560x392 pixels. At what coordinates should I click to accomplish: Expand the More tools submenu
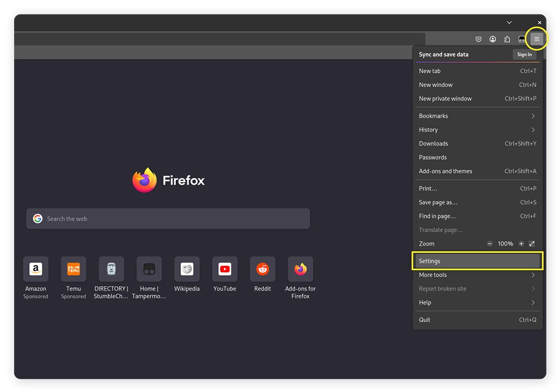coord(478,275)
